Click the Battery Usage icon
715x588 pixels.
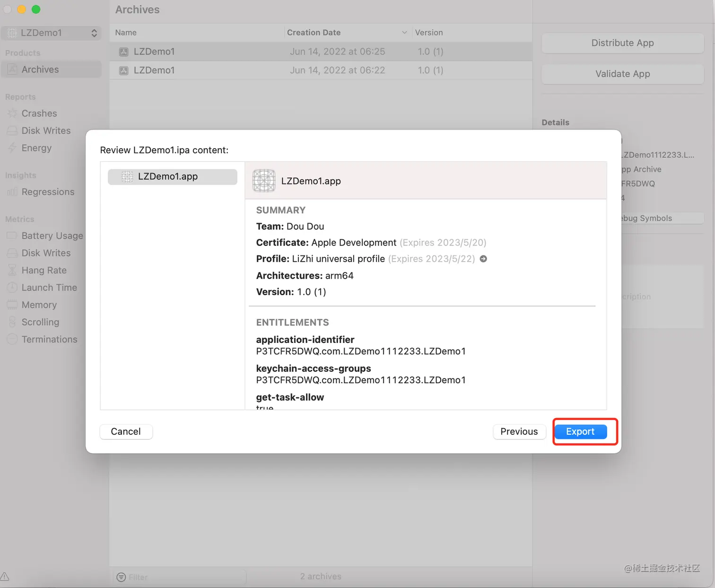tap(12, 236)
